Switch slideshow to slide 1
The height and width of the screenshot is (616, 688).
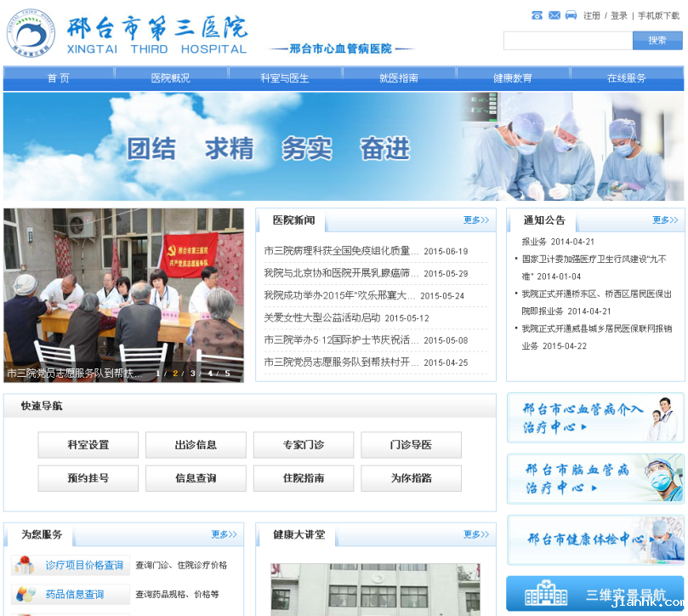point(157,374)
